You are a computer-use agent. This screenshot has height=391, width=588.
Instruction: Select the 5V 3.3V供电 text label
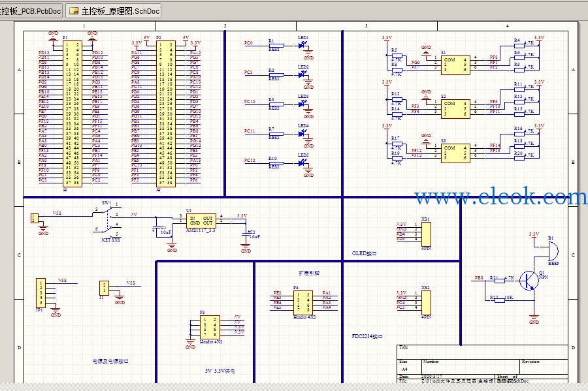(220, 371)
